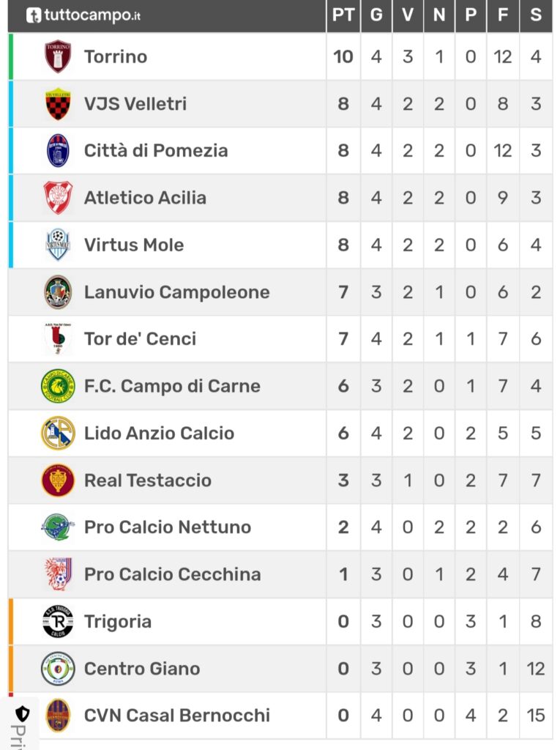The height and width of the screenshot is (750, 560).
Task: Select the Pro Calcio Nettuno team name
Action: (x=168, y=527)
